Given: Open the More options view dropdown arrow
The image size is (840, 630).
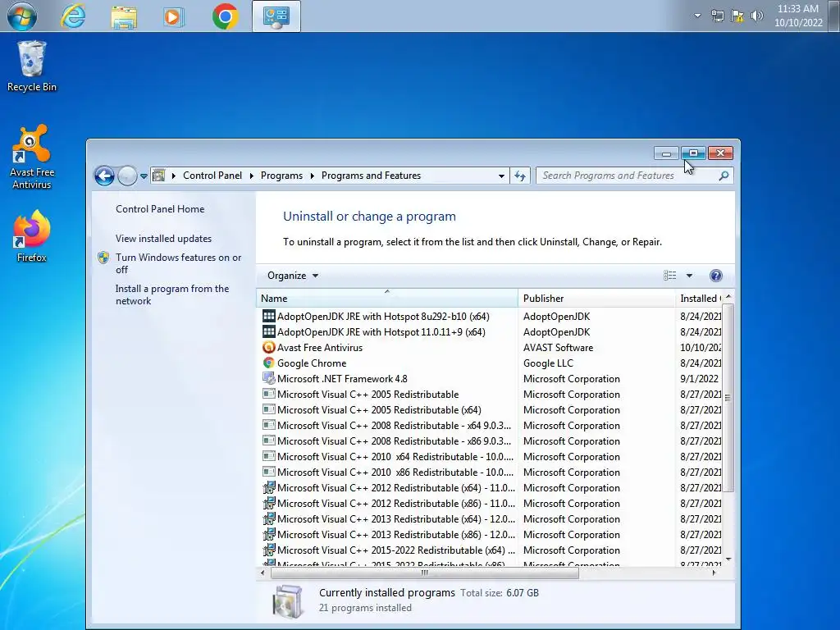Looking at the screenshot, I should 689,276.
